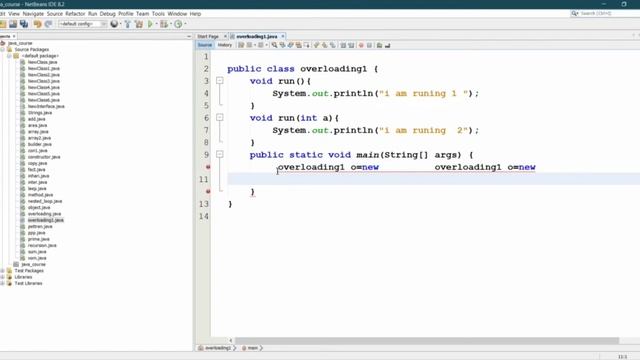
Task: Click the Previous Occurrence editor icon
Action: tap(282, 45)
